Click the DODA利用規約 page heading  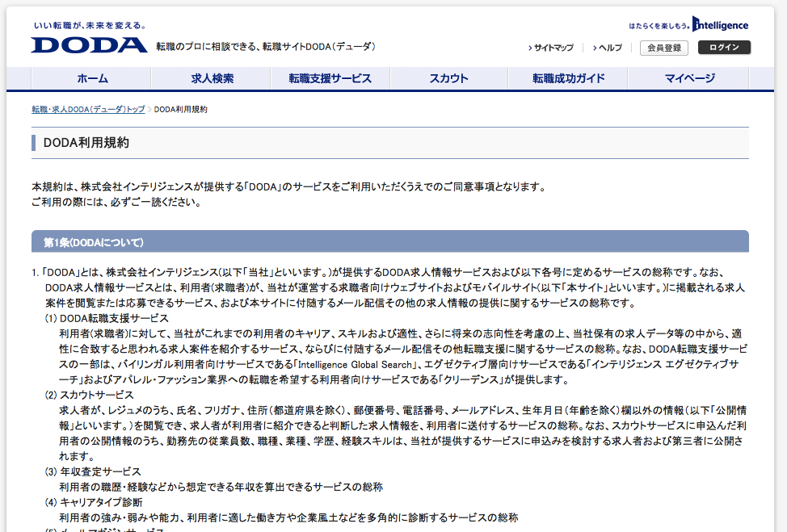pos(86,143)
